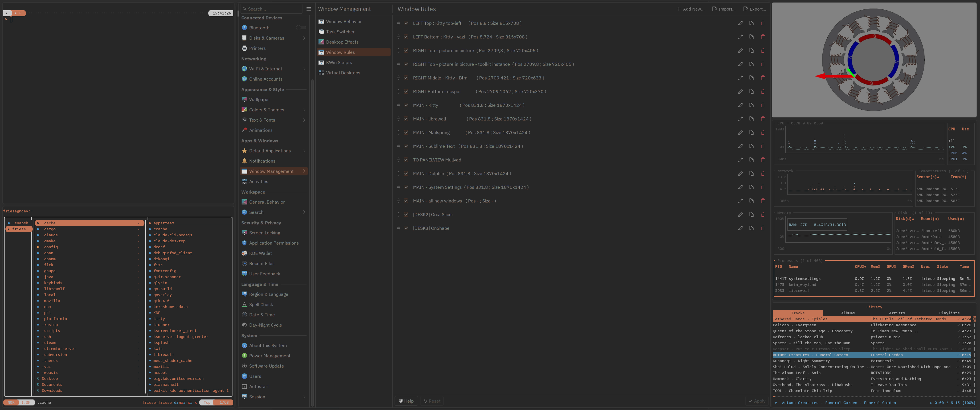Duplicate the LEFT Bottom Kitty yazi rule

point(751,37)
